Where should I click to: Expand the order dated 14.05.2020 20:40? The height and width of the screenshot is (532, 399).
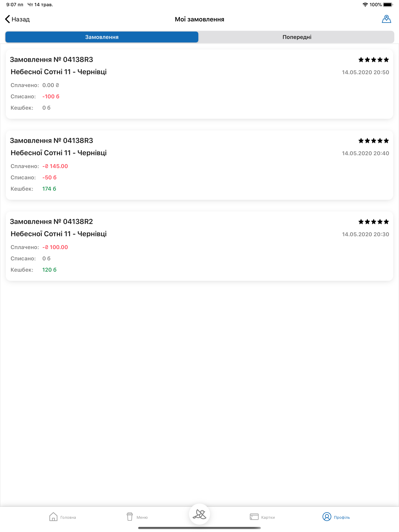[x=199, y=165]
